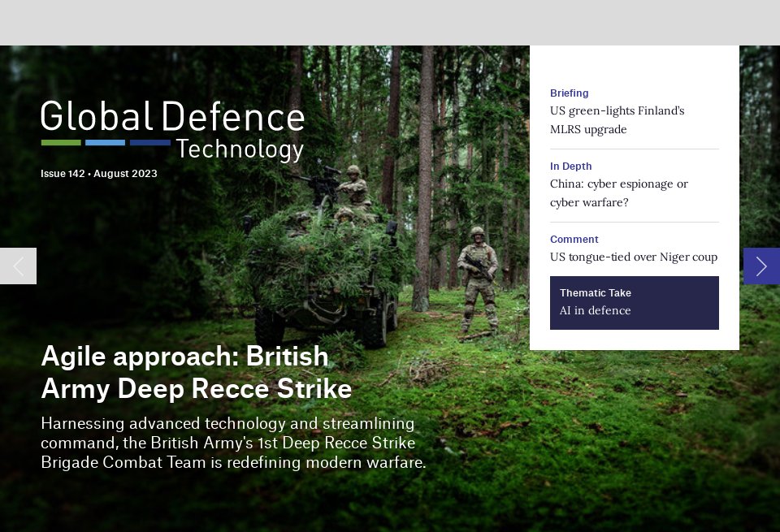Click the navy bar under the logo
This screenshot has height=532, width=780.
pos(149,143)
